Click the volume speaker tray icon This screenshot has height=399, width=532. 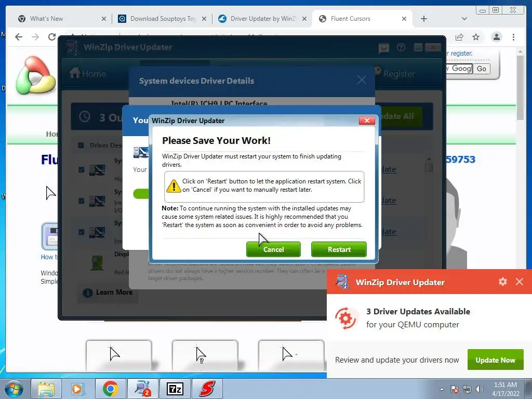(480, 389)
